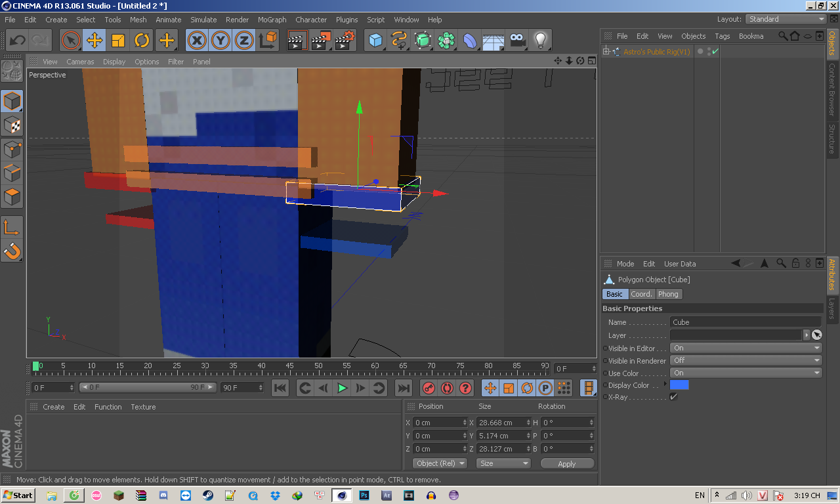This screenshot has width=840, height=504.
Task: Expand Astro's Public Rig tree item
Action: [x=606, y=52]
